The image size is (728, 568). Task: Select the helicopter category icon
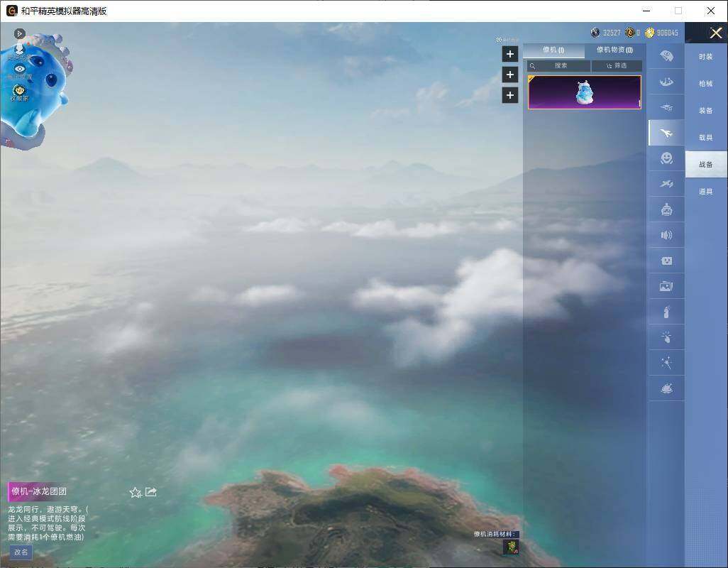(666, 108)
